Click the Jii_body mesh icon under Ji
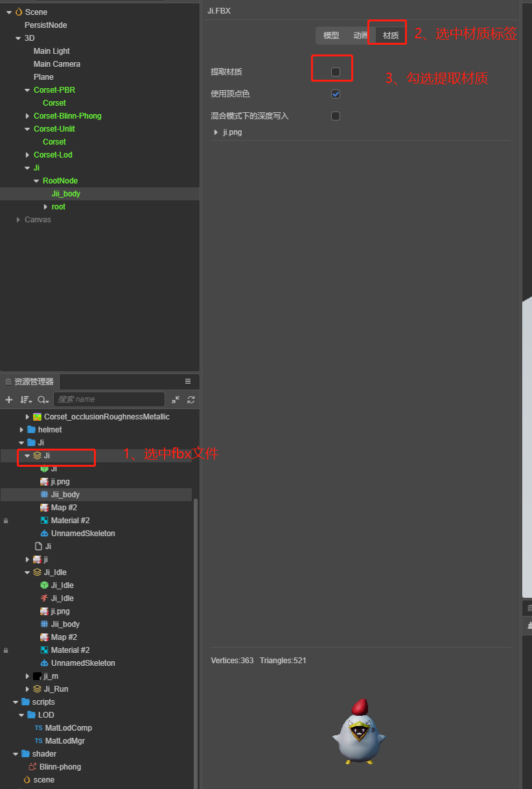Viewport: 532px width, 789px height. point(44,494)
